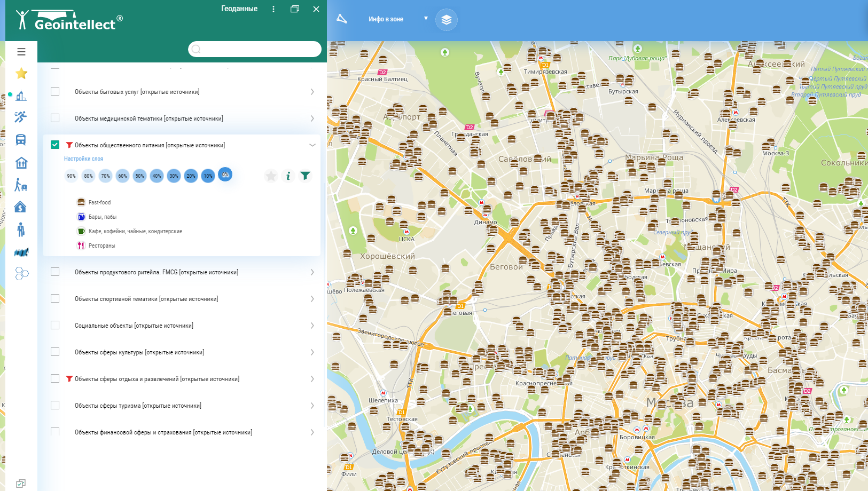Open the three-dot options menu in header
Viewport: 868px width, 491px height.
point(273,9)
